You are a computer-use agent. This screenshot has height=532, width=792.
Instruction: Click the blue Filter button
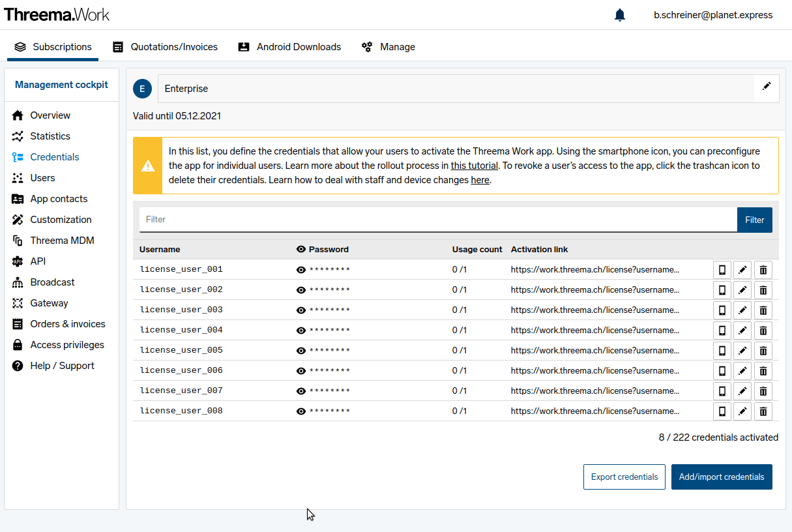(755, 220)
